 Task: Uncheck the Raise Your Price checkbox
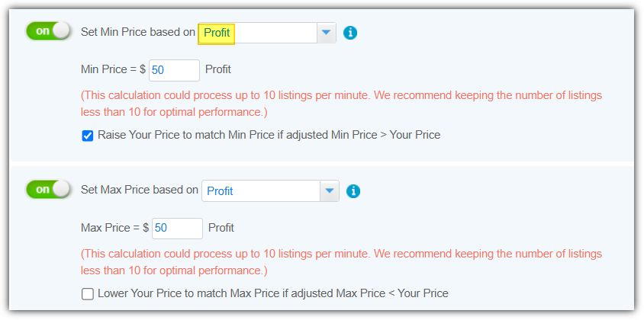[88, 136]
